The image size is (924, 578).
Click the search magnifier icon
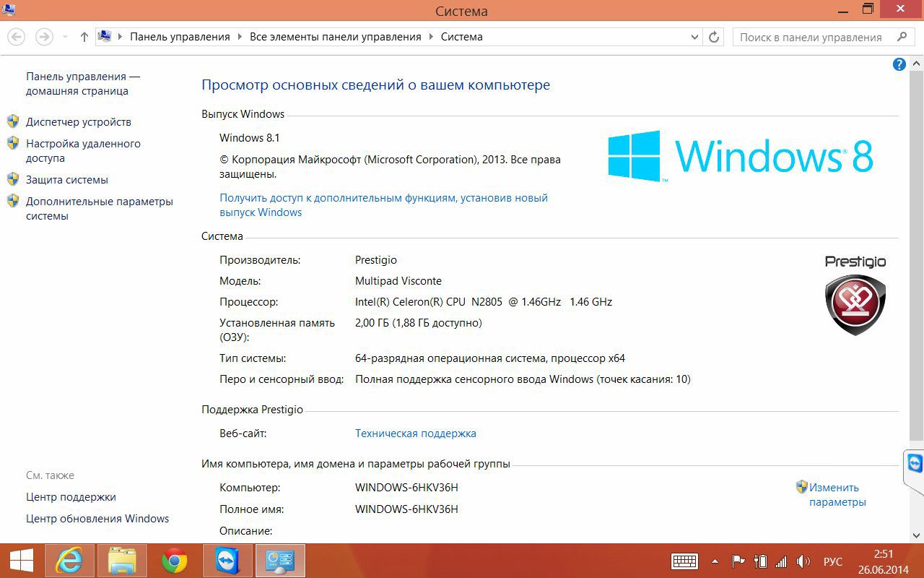click(x=902, y=37)
